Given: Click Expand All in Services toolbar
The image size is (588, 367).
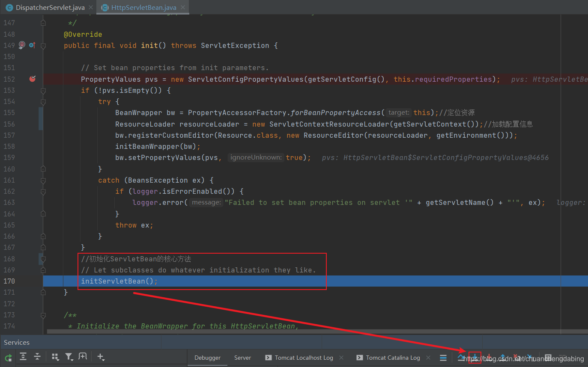Looking at the screenshot, I should pyautogui.click(x=23, y=357).
